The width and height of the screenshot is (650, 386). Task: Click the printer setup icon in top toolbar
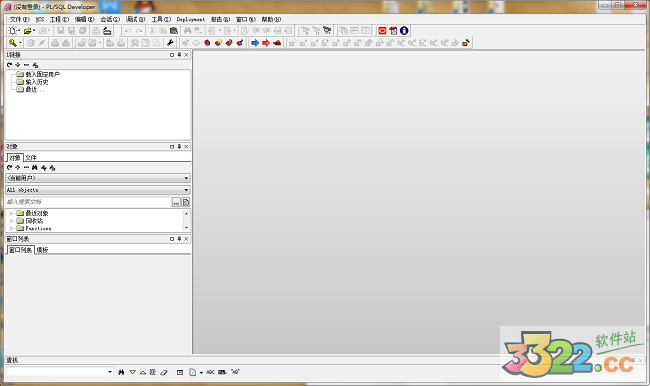point(107,31)
